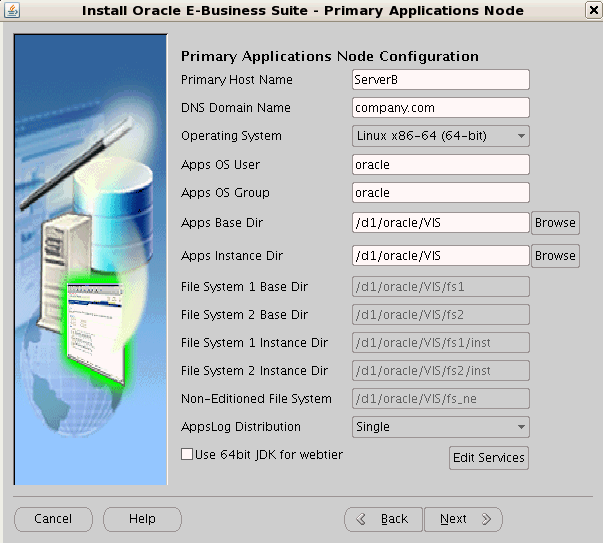Click the File System 1 Instance Dir field
The height and width of the screenshot is (543, 603).
point(441,343)
